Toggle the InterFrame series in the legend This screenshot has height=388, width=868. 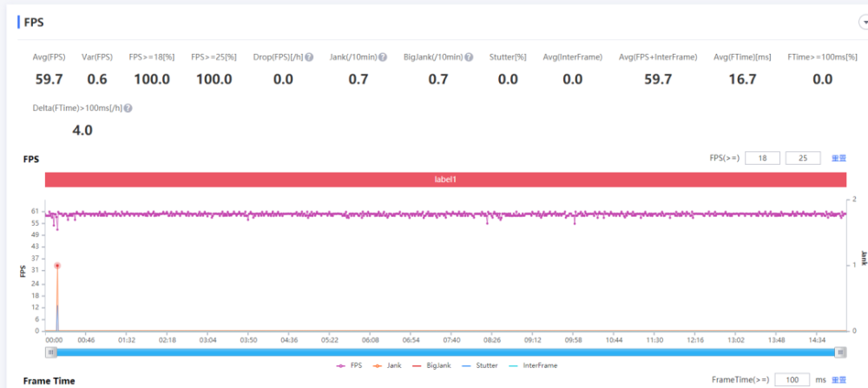532,366
